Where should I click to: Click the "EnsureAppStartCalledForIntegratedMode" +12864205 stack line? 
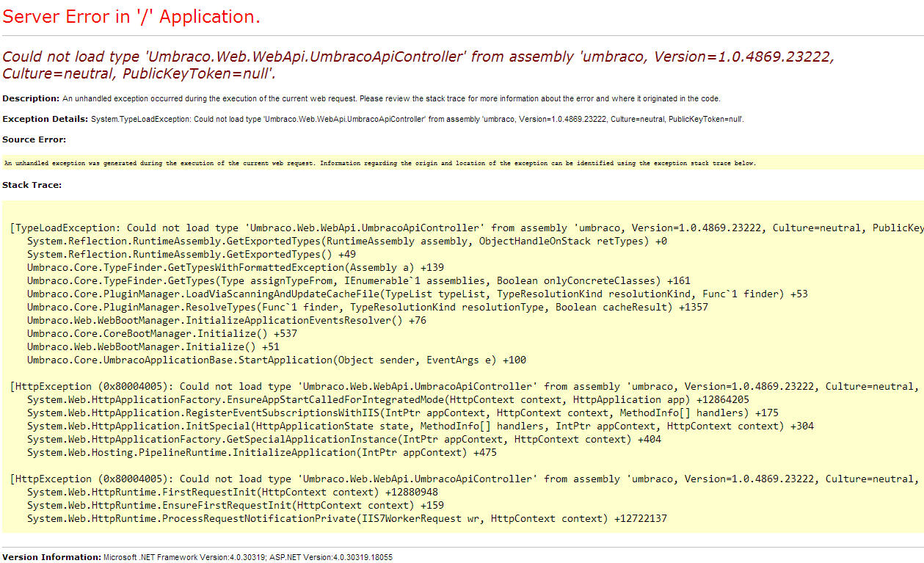388,399
